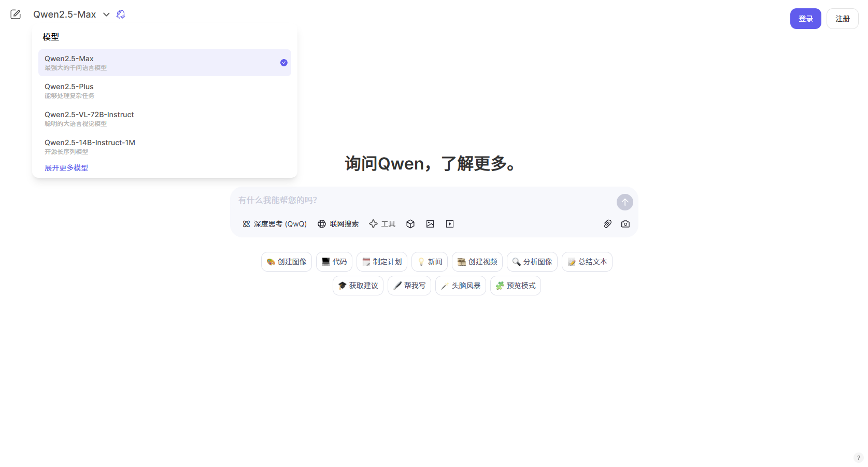Pick the Qwen2.5-14B-Instruct-1M model

[165, 147]
